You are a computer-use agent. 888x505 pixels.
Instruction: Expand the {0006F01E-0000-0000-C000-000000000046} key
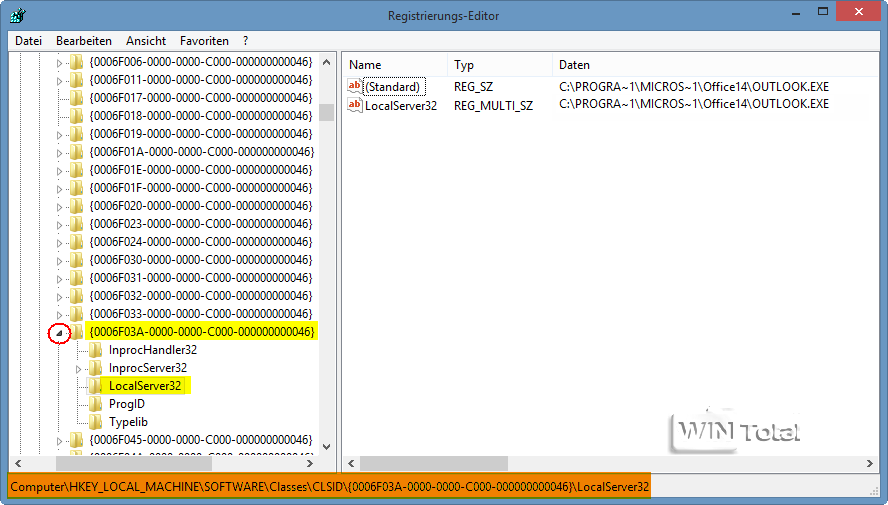tap(59, 171)
